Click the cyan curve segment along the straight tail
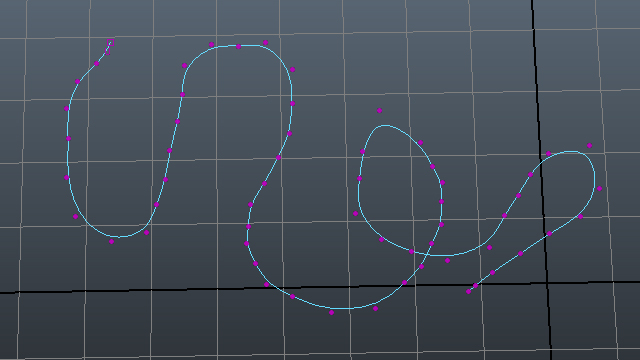The image size is (640, 360). click(x=507, y=263)
